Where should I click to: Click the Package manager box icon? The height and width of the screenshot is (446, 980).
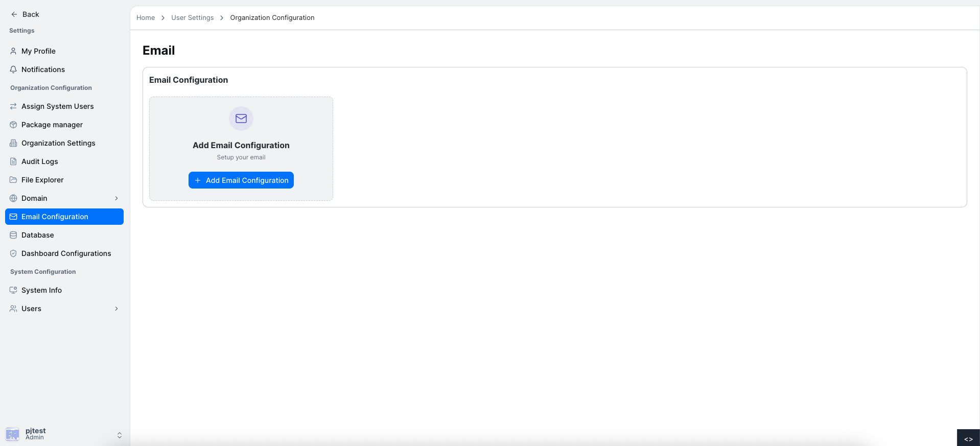coord(13,125)
